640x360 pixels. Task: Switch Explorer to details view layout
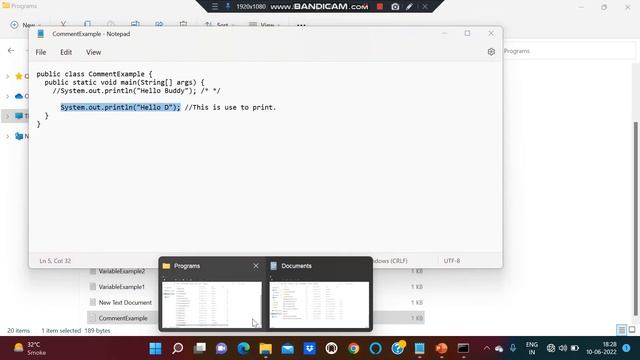[x=621, y=329]
